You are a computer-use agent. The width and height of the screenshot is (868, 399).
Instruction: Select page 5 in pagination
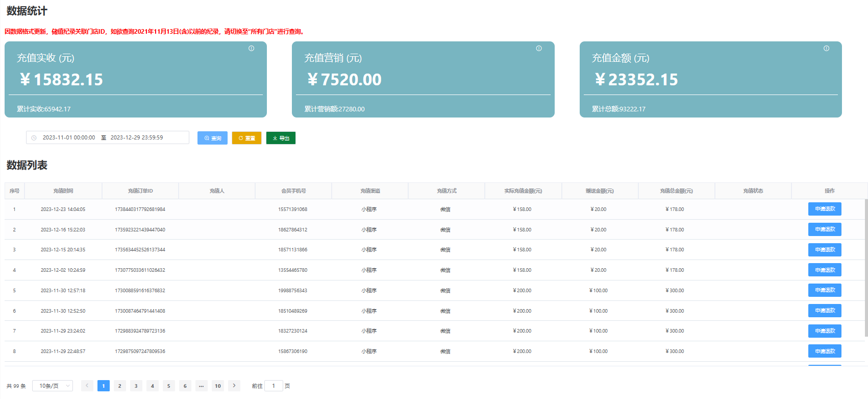click(169, 386)
